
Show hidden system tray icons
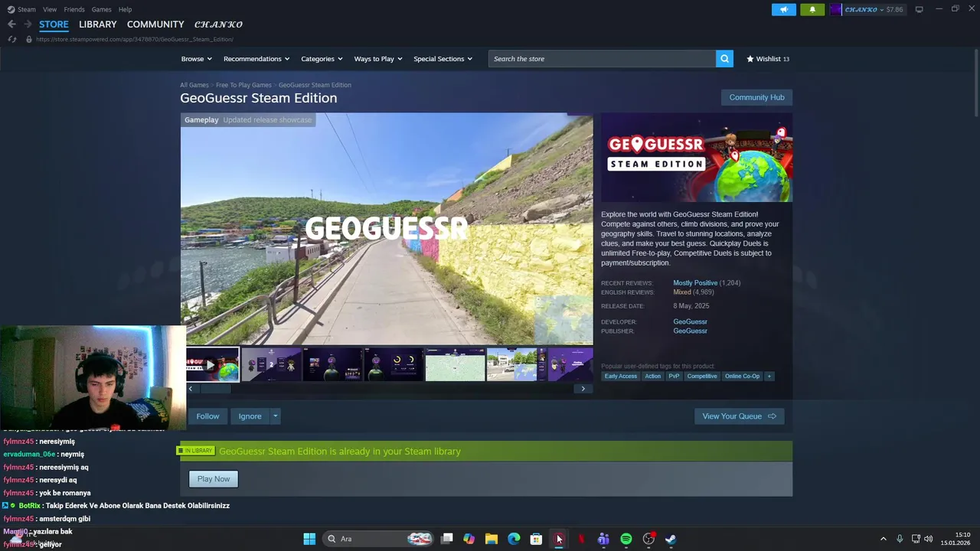point(883,539)
